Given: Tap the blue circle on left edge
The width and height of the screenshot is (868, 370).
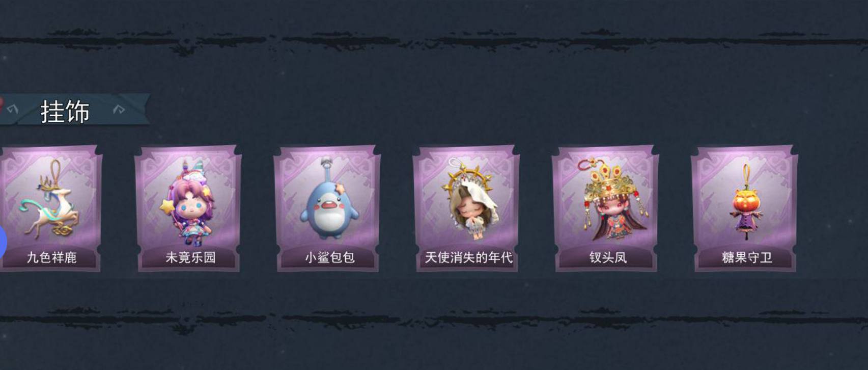Looking at the screenshot, I should point(3,242).
